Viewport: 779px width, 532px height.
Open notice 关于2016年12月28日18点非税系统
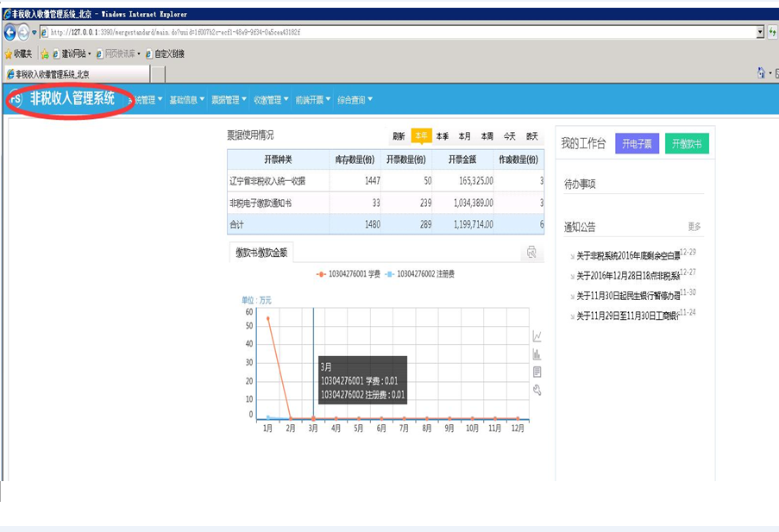[628, 276]
